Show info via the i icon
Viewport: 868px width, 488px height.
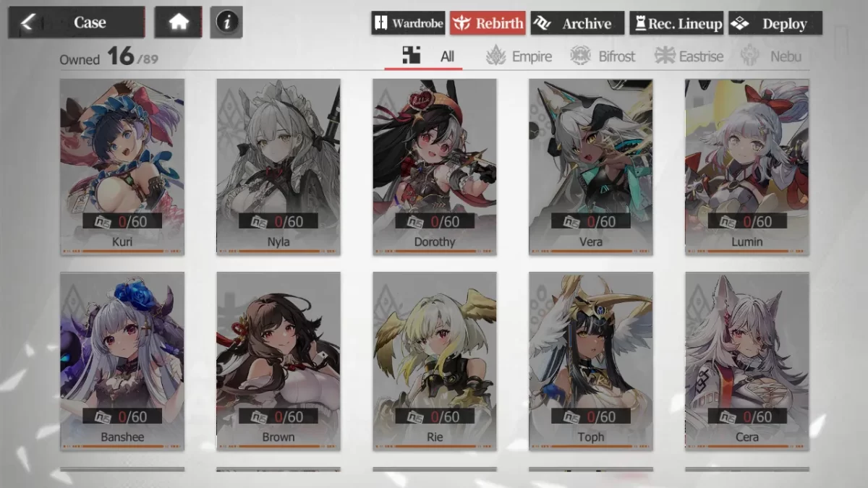(x=226, y=22)
